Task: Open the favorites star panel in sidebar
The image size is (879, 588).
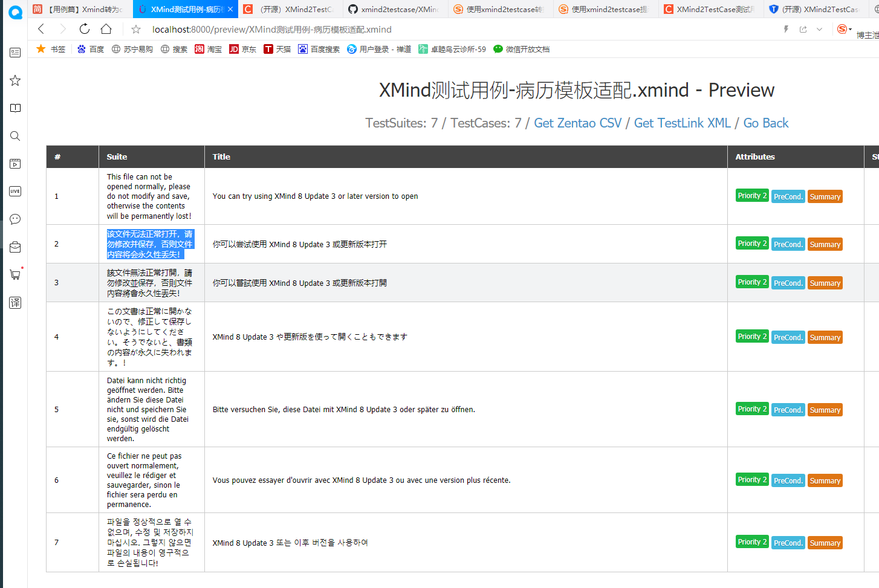Action: click(x=15, y=80)
